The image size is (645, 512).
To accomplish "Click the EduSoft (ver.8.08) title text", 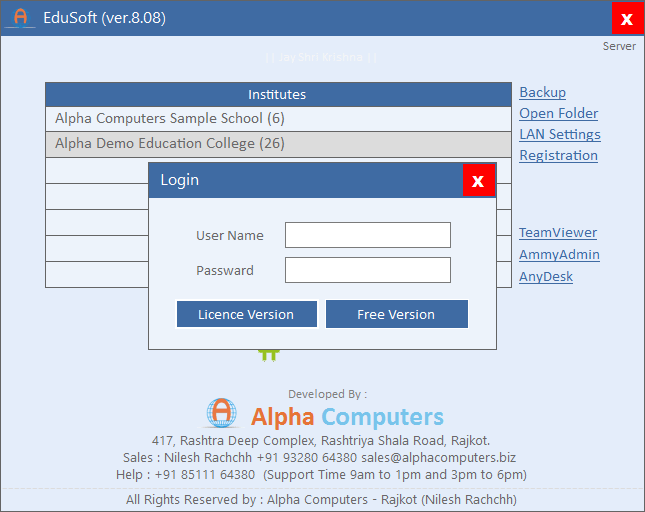I will pyautogui.click(x=104, y=18).
